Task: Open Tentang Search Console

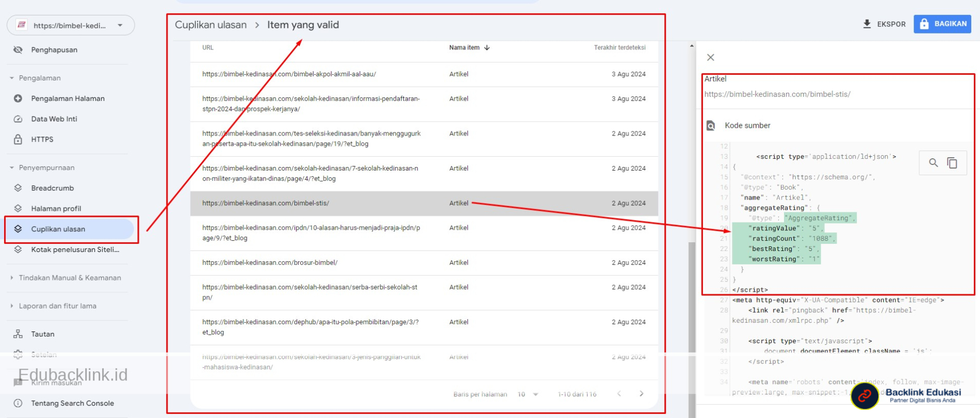Action: pos(72,403)
